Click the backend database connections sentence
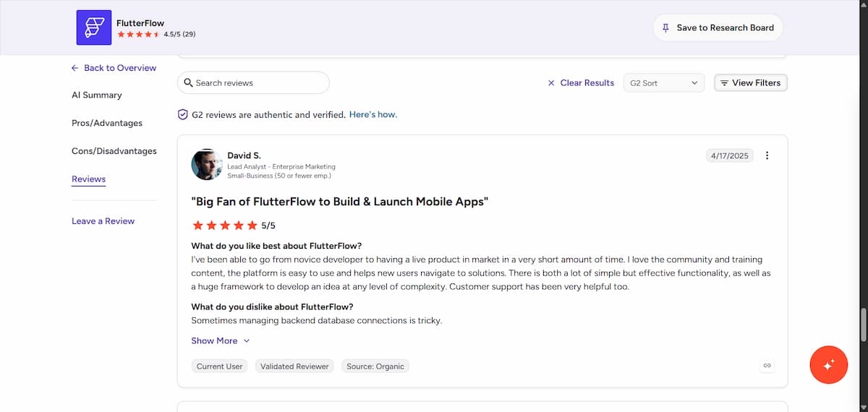Image resolution: width=868 pixels, height=412 pixels. 316,321
